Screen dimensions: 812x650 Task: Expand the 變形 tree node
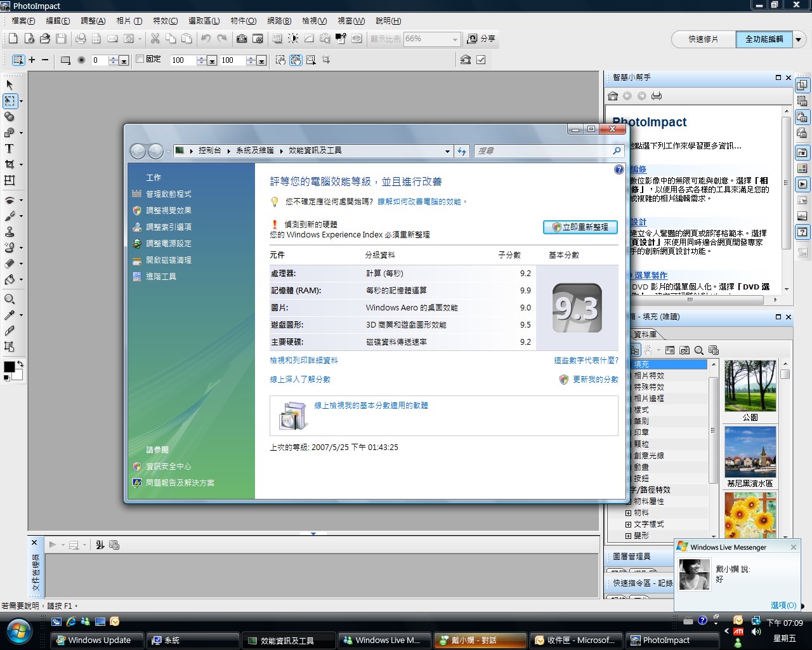click(x=628, y=536)
